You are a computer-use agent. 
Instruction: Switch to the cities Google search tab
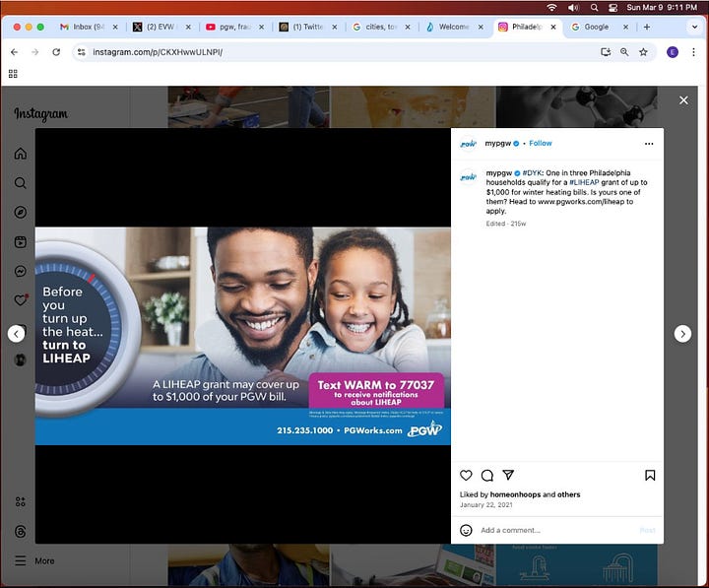click(x=381, y=28)
